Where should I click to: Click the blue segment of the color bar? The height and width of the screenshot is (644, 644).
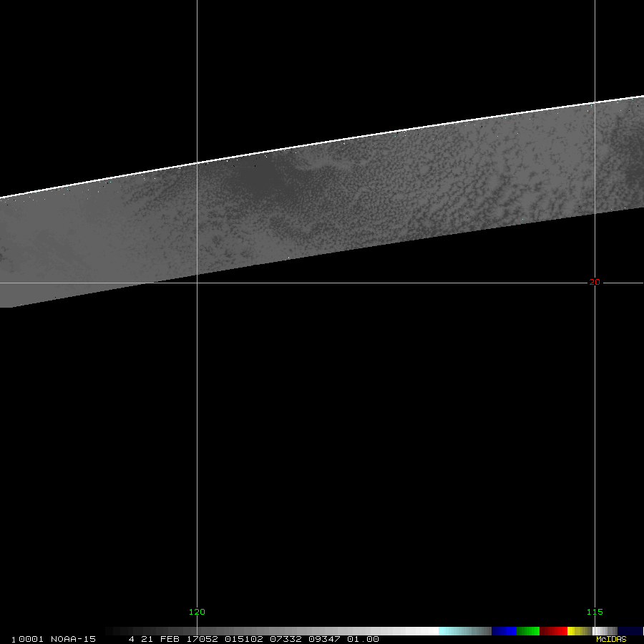504,631
